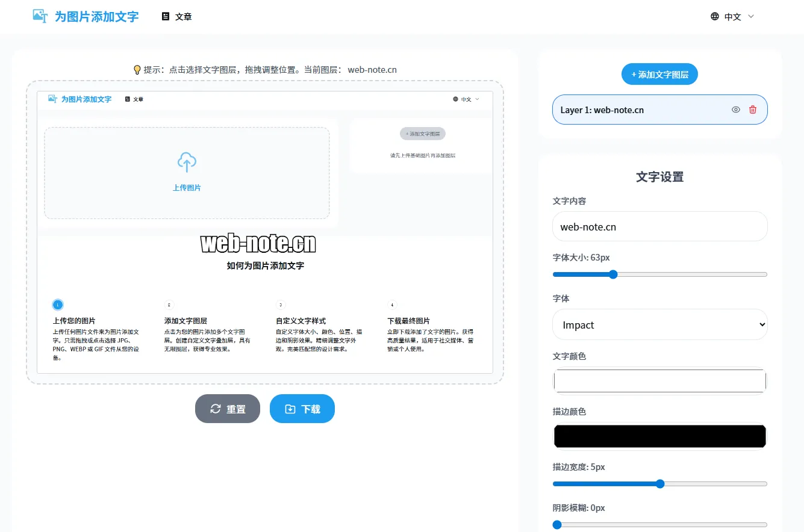Click the lightbulb tip icon above the preview
This screenshot has width=804, height=532.
pos(137,69)
